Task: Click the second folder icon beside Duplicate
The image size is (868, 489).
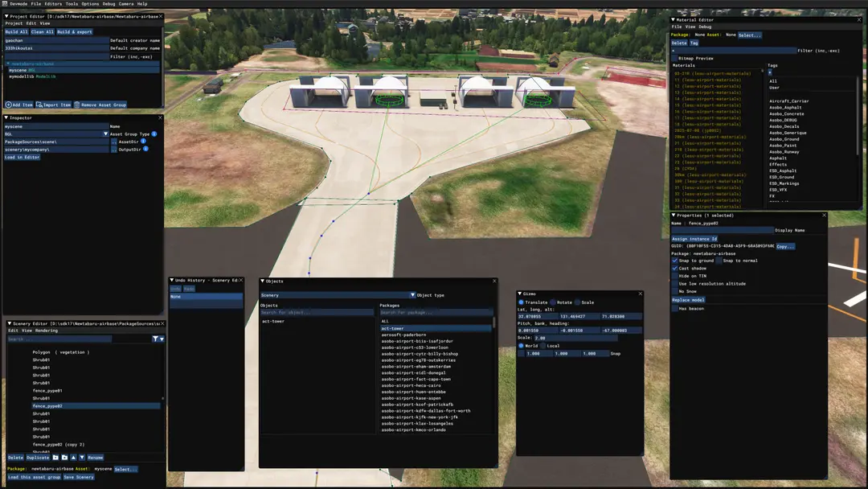Action: (x=64, y=458)
